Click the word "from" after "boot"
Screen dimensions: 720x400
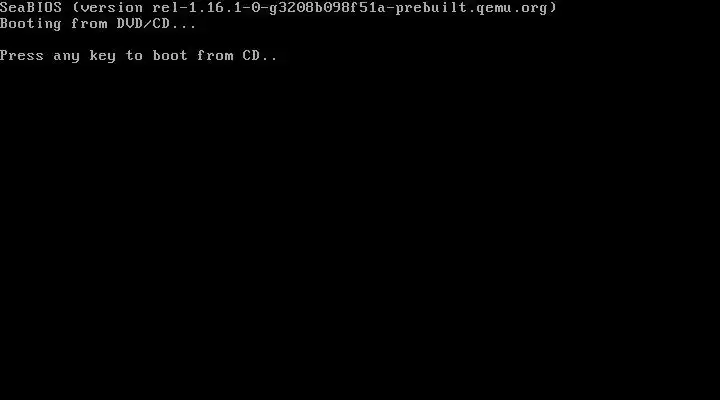pyautogui.click(x=215, y=56)
